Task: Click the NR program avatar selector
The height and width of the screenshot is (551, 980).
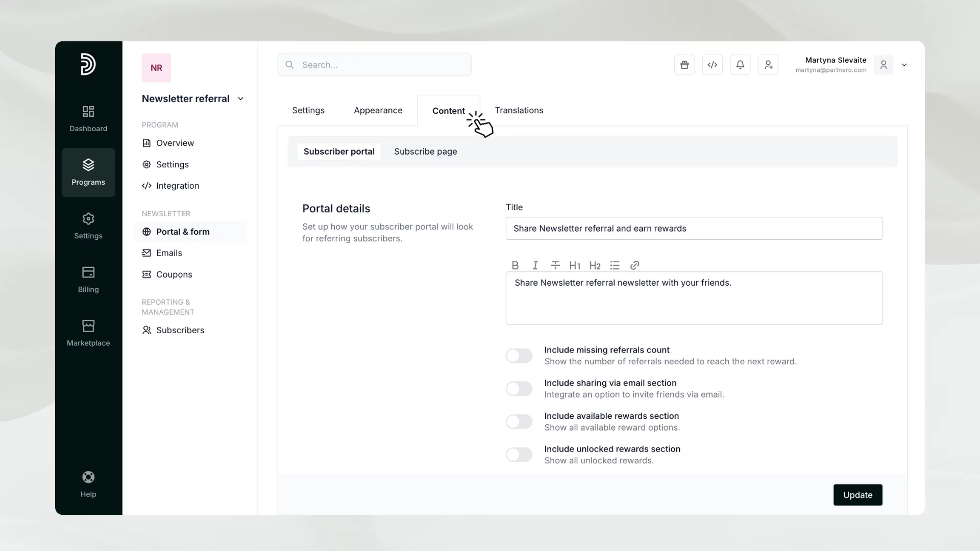Action: [x=156, y=67]
